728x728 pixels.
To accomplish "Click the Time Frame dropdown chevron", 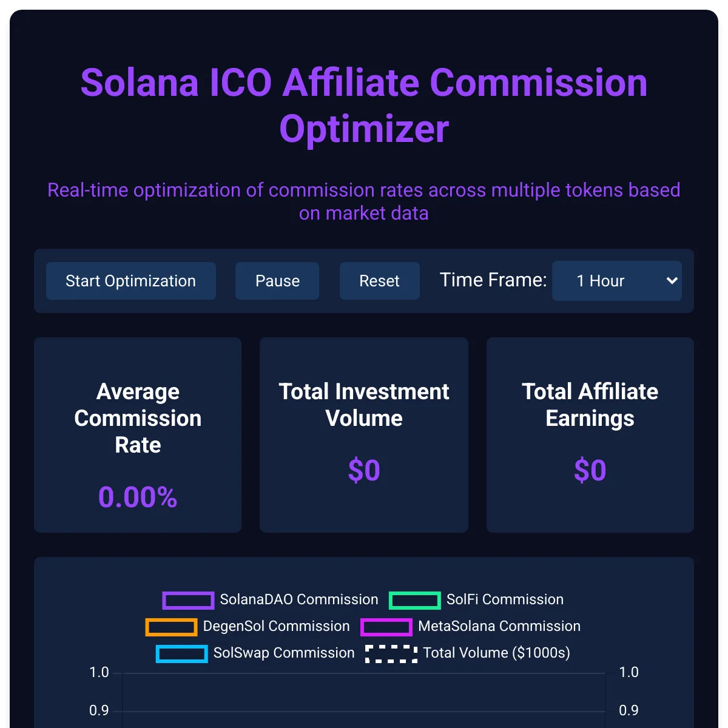I will click(x=672, y=281).
